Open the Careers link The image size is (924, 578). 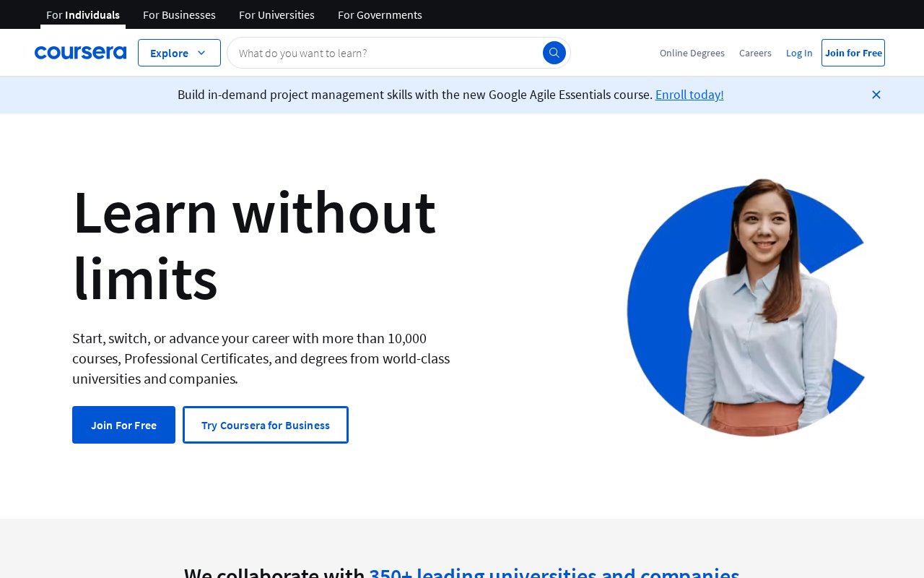coord(755,53)
